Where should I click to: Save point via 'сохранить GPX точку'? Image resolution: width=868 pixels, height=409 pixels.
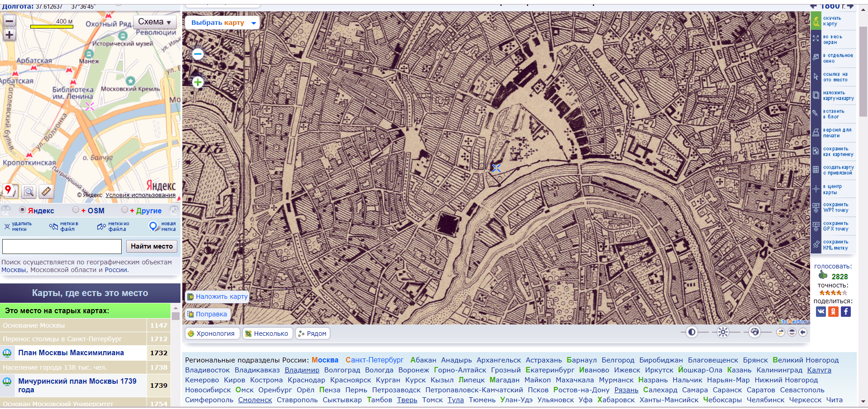tap(833, 226)
